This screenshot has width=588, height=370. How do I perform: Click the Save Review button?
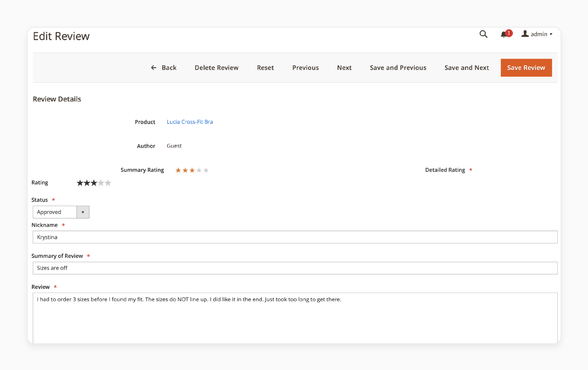tap(526, 67)
